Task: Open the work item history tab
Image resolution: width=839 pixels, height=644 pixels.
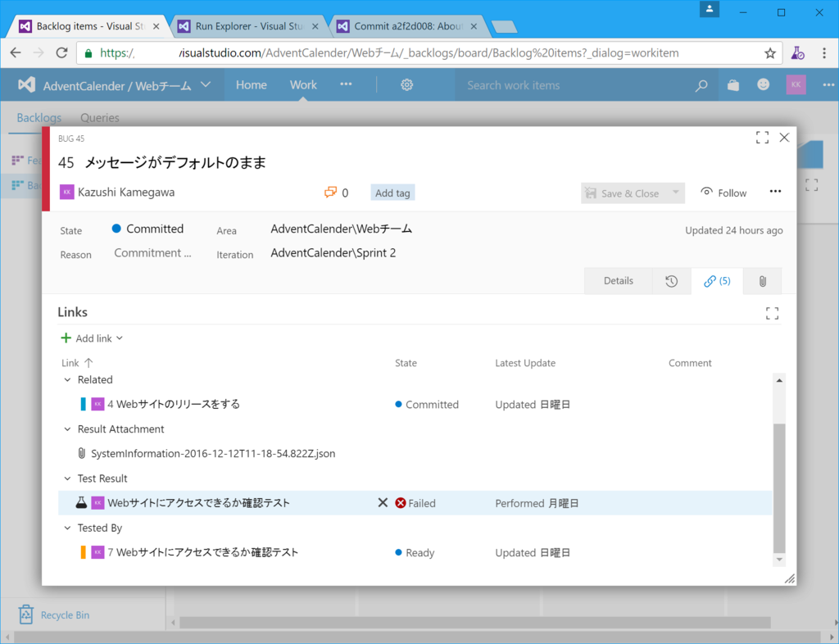Action: point(671,280)
